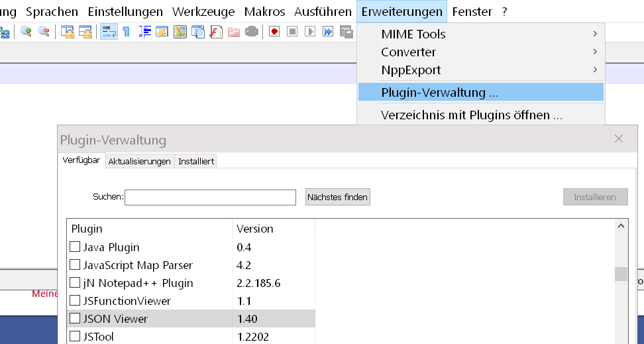This screenshot has width=644, height=344.
Task: Run macro multiple times icon
Action: coord(328,31)
